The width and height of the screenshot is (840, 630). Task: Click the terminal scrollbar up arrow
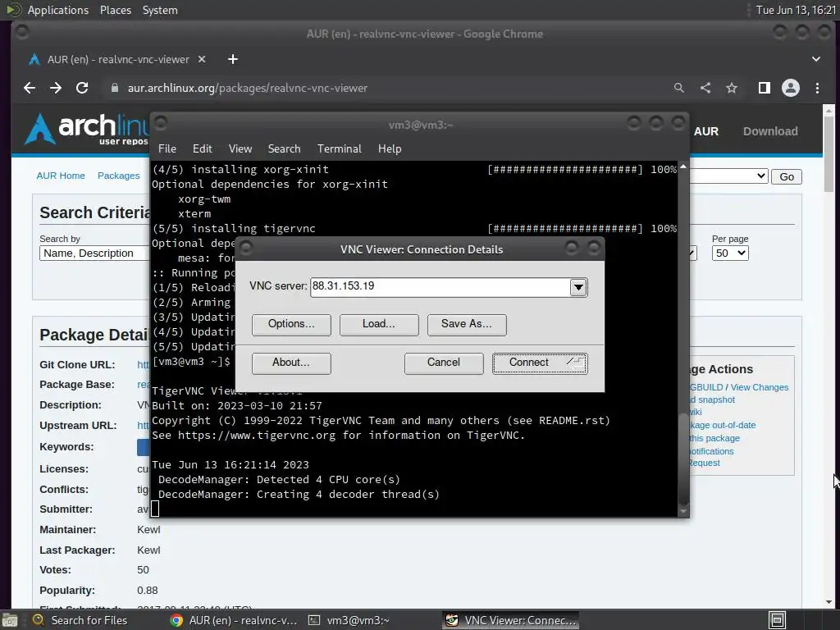pyautogui.click(x=683, y=167)
